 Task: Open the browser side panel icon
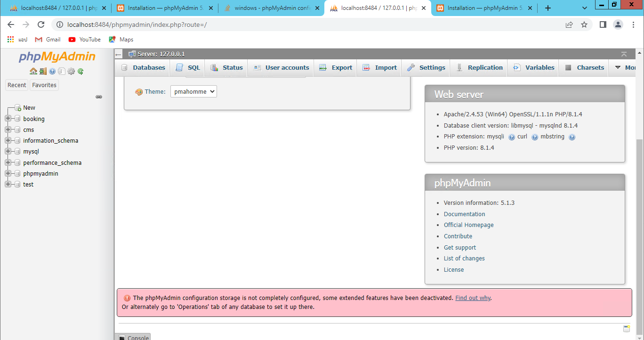pyautogui.click(x=603, y=24)
